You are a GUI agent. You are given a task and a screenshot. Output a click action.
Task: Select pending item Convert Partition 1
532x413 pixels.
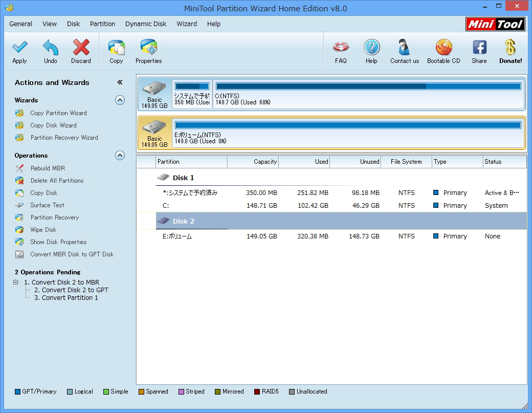[x=66, y=298]
